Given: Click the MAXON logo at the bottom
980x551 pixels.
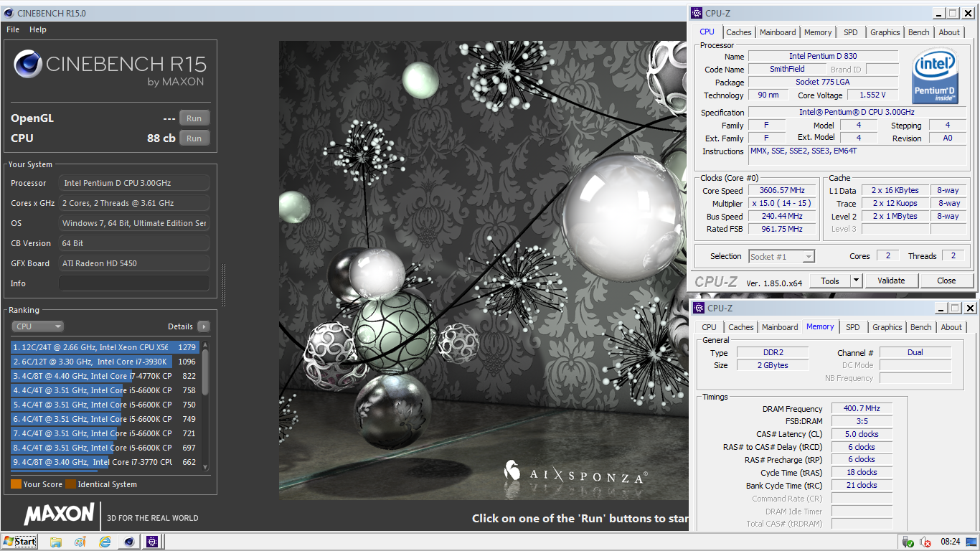Looking at the screenshot, I should (60, 514).
